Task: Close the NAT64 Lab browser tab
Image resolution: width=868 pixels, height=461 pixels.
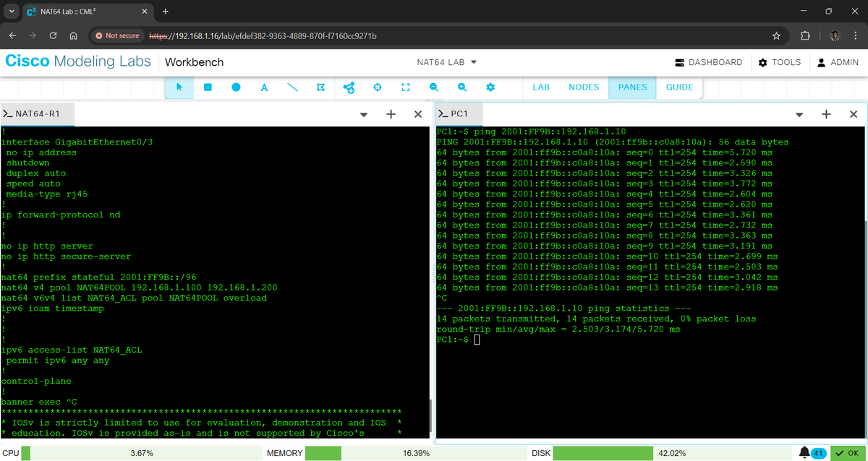Action: click(x=144, y=12)
